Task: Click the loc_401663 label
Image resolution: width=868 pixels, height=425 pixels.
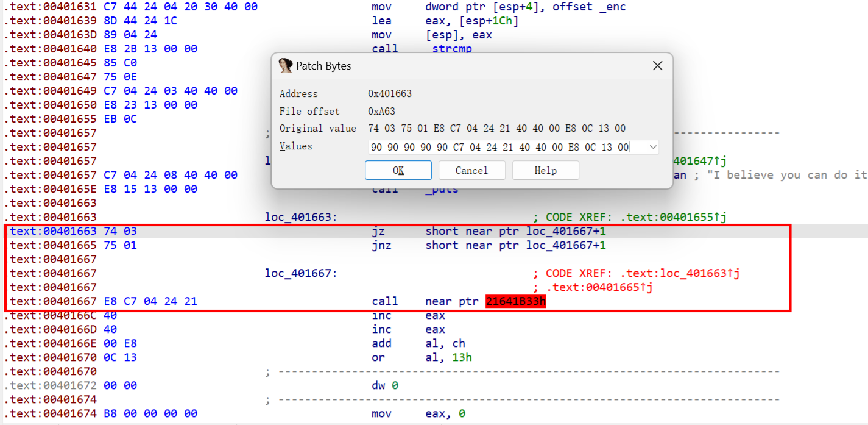Action: (301, 217)
